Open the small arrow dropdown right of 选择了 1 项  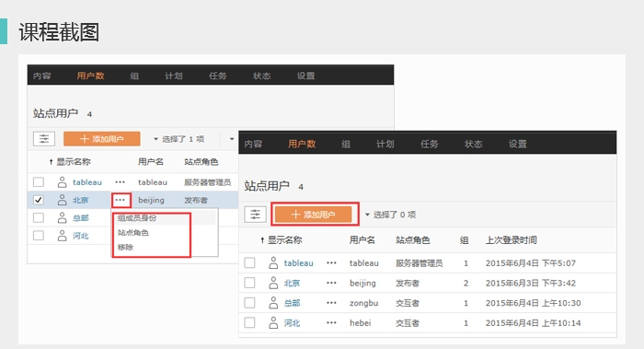pyautogui.click(x=232, y=139)
